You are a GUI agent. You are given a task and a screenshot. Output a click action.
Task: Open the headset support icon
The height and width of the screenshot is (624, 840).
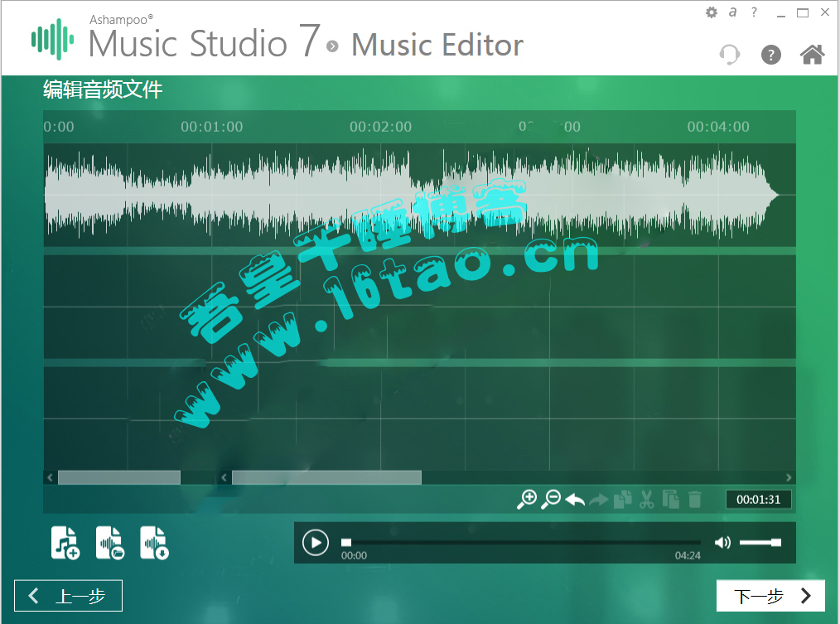[x=730, y=55]
